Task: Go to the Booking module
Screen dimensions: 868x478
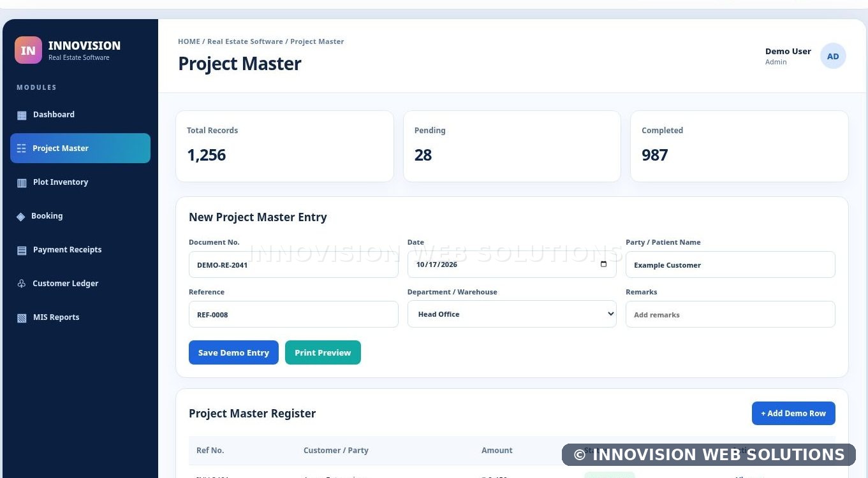Action: click(80, 216)
